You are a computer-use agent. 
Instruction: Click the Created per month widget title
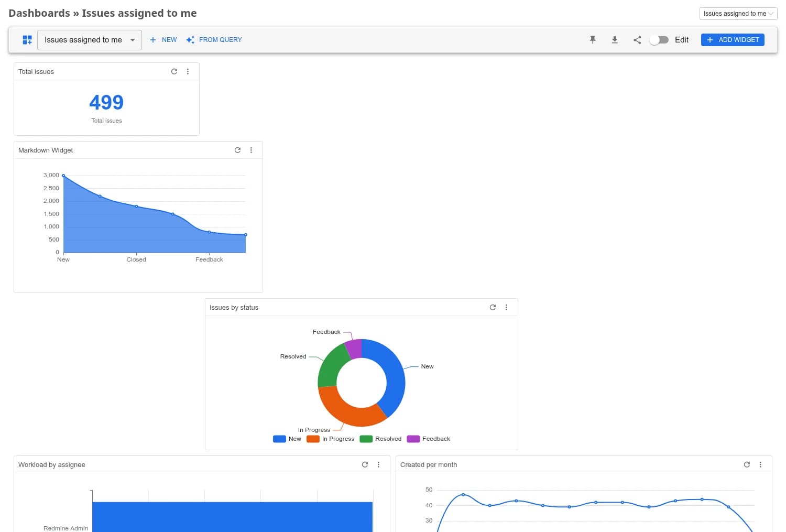pyautogui.click(x=429, y=464)
